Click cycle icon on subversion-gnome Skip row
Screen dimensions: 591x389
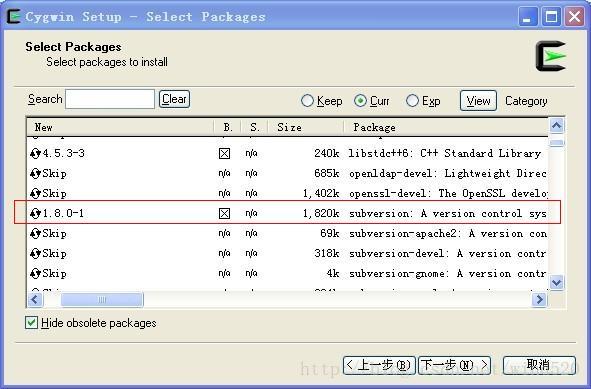click(35, 273)
